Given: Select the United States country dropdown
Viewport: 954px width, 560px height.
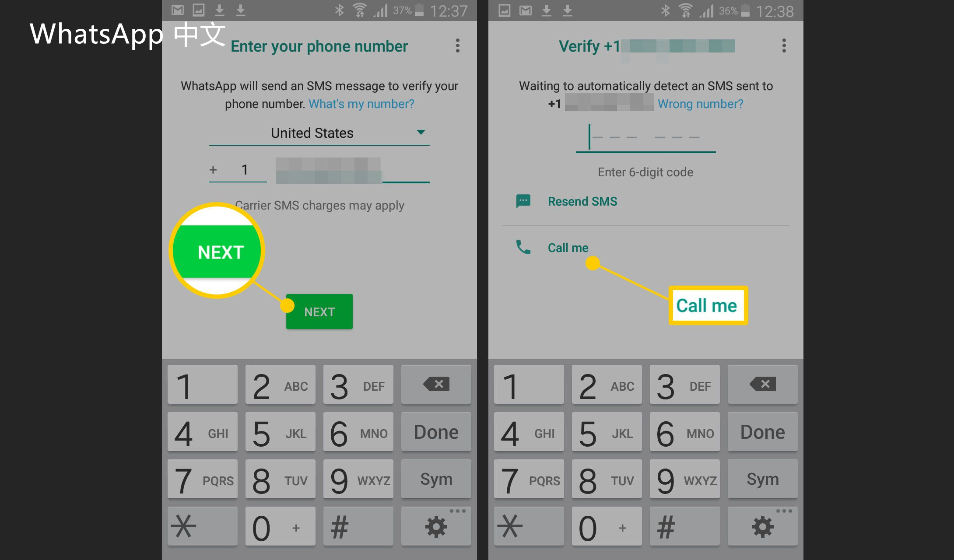Looking at the screenshot, I should pos(321,133).
